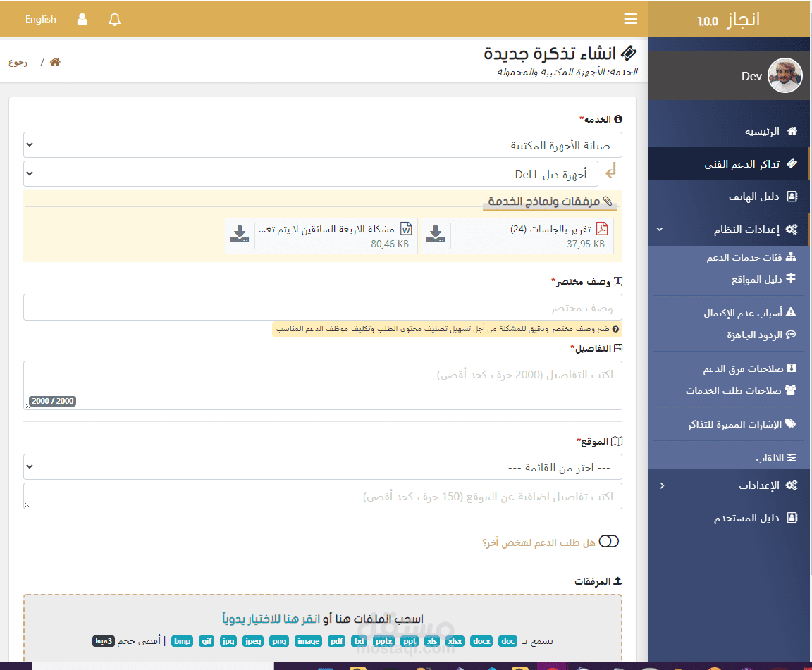This screenshot has height=670, width=812.
Task: Open the أجهزة ديل DeLL sub-service dropdown
Action: tap(310, 174)
